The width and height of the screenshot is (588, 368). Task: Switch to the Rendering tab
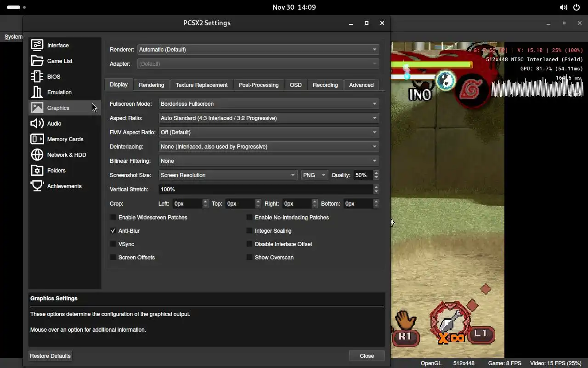tap(152, 85)
